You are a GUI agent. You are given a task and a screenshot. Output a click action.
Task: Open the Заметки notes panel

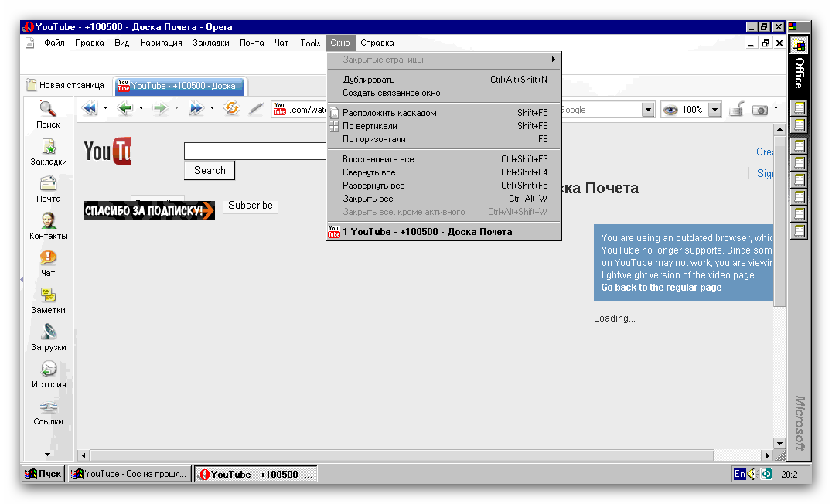coord(48,300)
